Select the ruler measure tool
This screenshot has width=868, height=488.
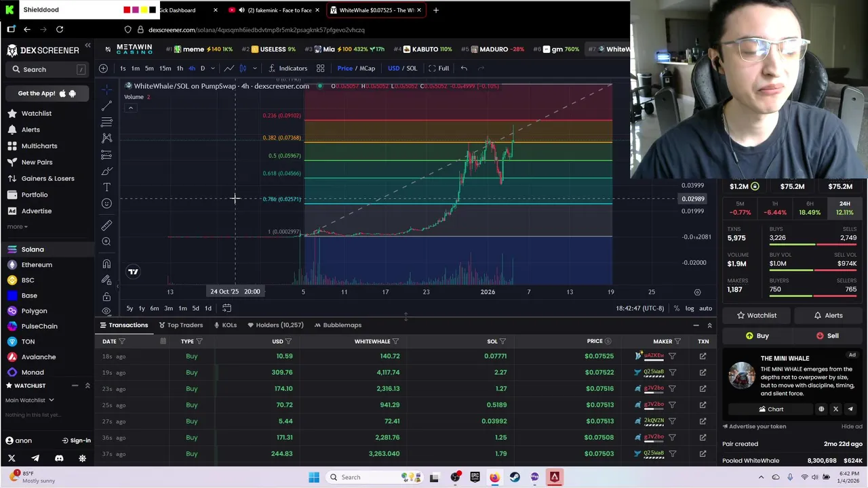[106, 225]
